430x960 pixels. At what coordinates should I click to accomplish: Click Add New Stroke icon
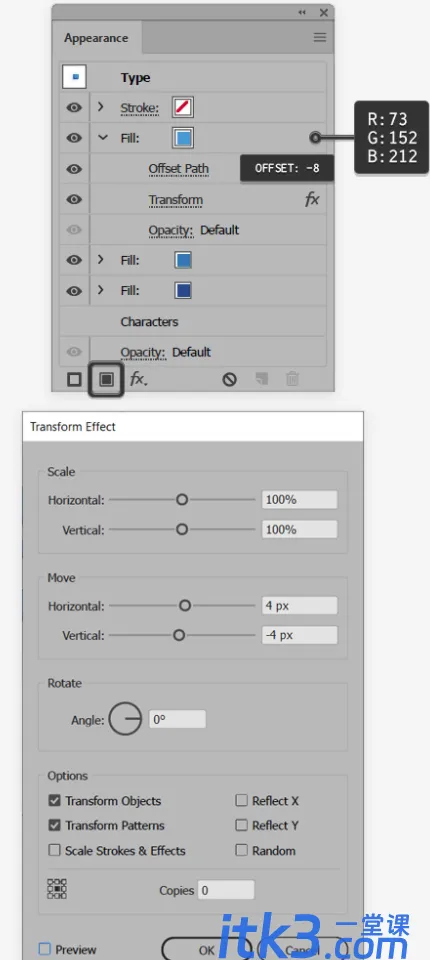(74, 380)
